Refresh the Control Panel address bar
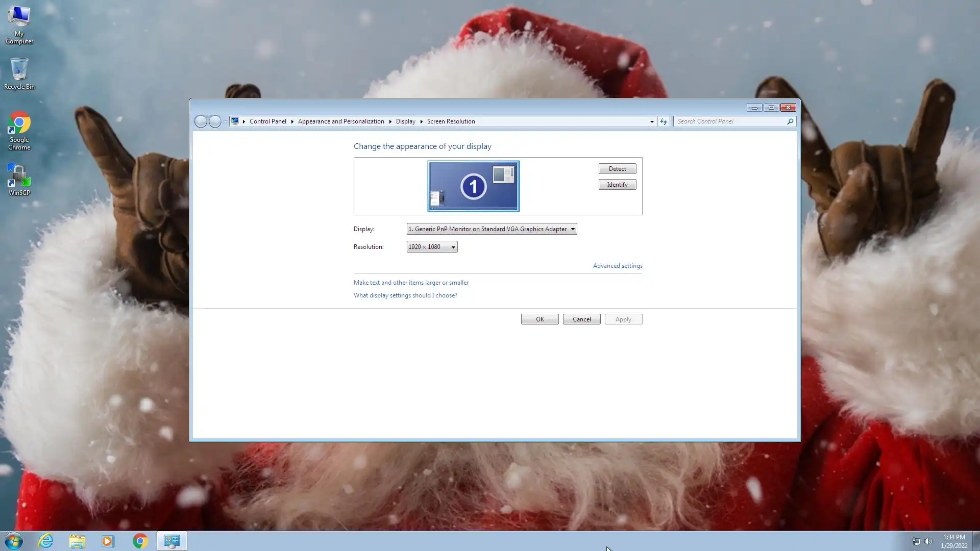980x551 pixels. (x=663, y=121)
